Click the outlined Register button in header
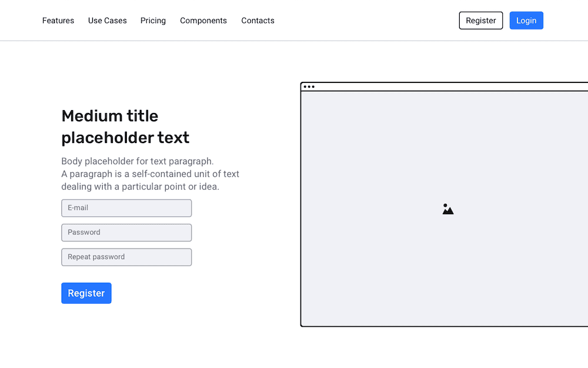 (481, 21)
